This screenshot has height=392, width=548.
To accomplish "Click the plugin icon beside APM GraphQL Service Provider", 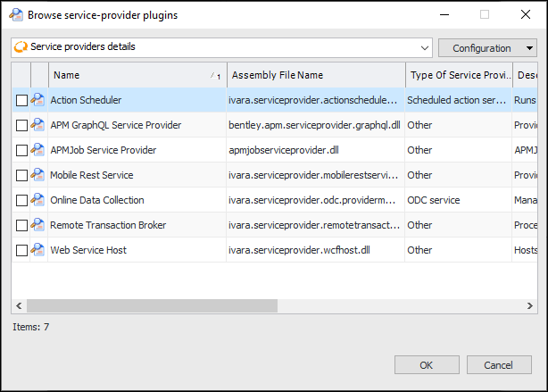I will [38, 125].
